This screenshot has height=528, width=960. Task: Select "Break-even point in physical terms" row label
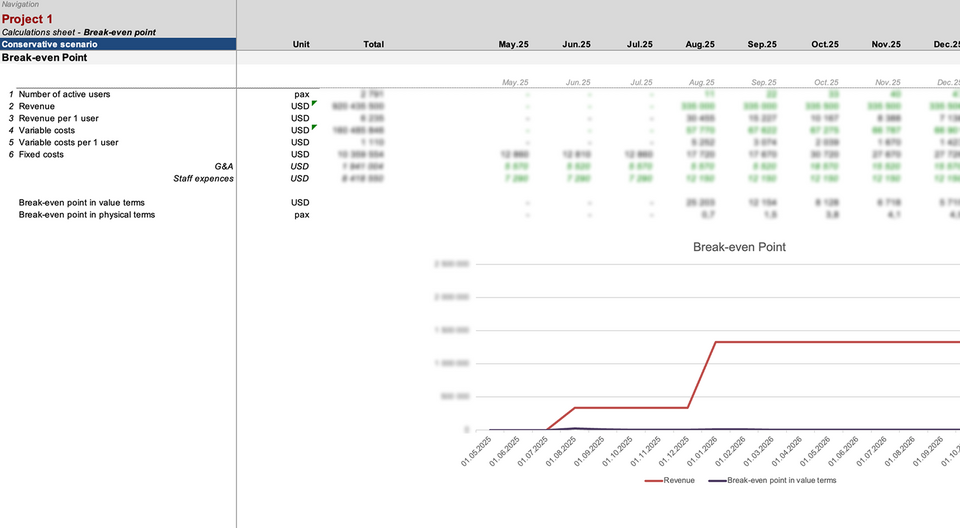tap(87, 214)
